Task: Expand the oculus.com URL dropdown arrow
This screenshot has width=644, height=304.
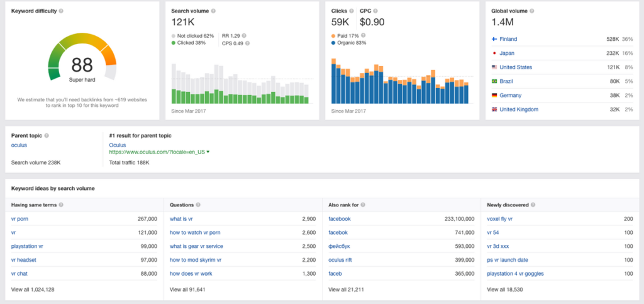Action: [x=208, y=152]
